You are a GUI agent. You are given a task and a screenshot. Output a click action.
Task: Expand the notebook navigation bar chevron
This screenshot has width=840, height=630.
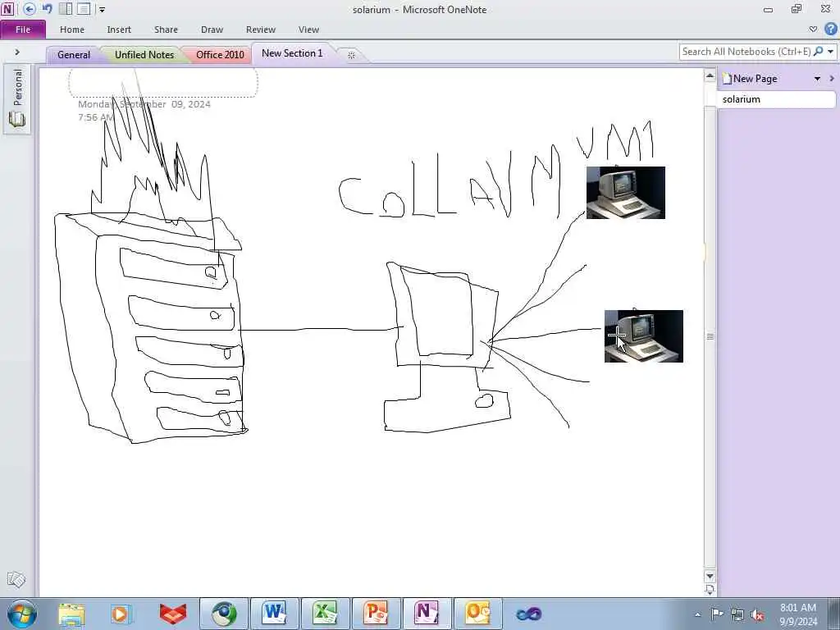pyautogui.click(x=17, y=52)
